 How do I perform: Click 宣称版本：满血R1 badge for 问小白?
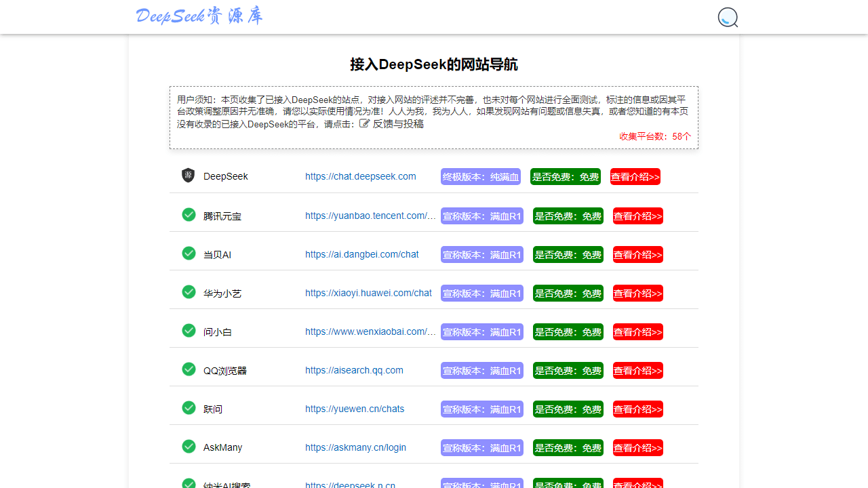pyautogui.click(x=482, y=332)
